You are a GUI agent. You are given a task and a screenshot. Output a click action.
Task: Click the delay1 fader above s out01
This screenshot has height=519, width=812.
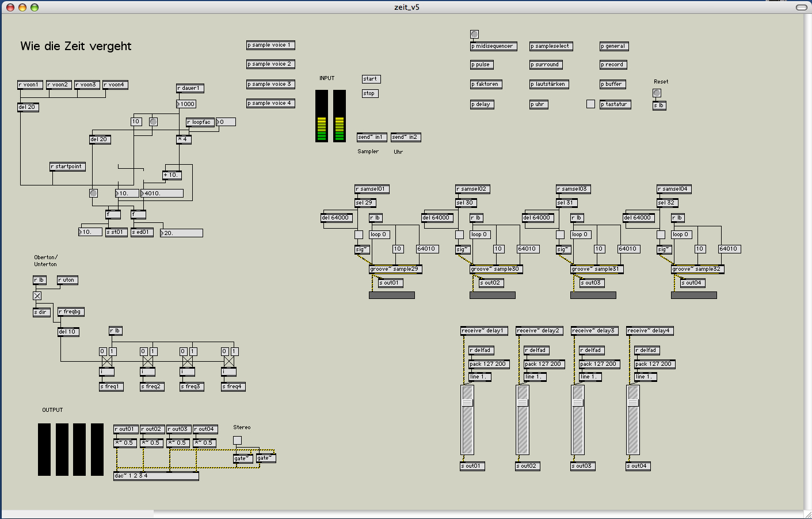point(467,420)
